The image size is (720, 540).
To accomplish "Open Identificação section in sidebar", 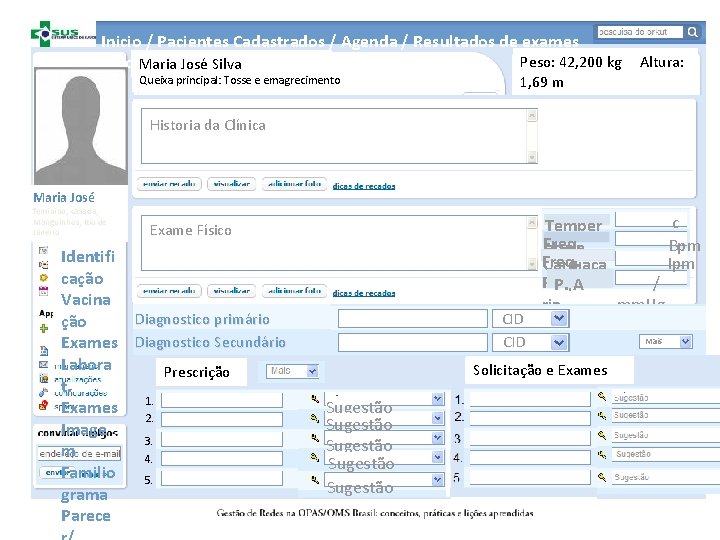I will coord(88,267).
